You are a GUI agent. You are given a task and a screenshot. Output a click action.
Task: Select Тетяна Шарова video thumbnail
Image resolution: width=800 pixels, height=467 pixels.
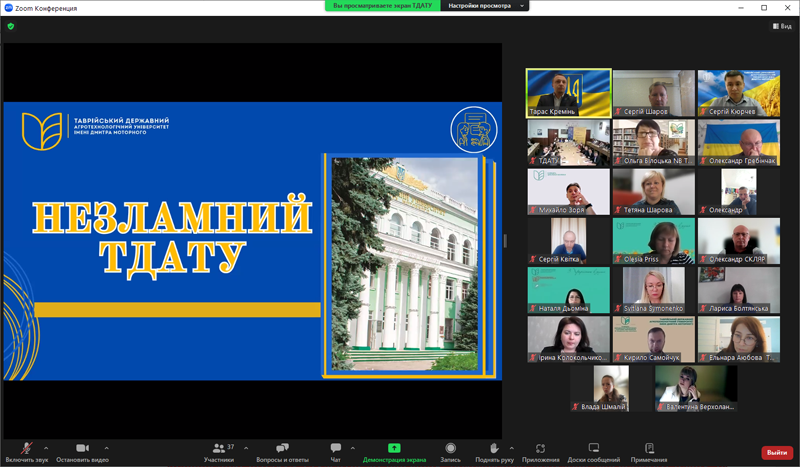[654, 192]
